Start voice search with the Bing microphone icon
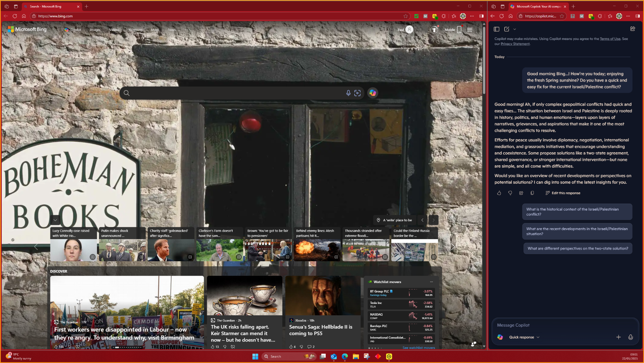The image size is (644, 363). (348, 93)
